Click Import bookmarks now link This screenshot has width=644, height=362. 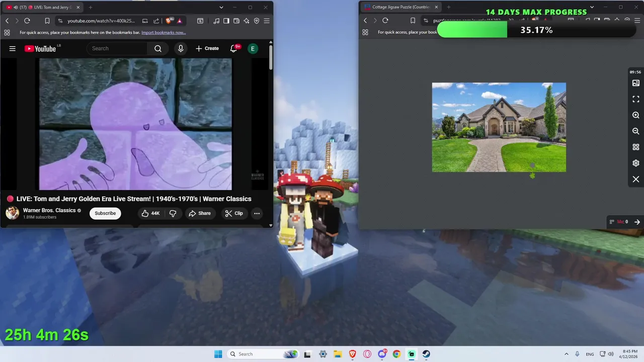[x=164, y=33]
